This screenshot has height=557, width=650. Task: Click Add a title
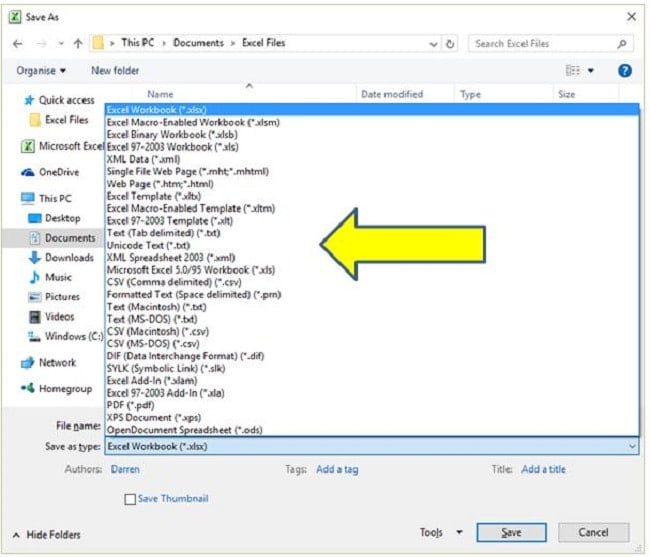click(x=543, y=470)
